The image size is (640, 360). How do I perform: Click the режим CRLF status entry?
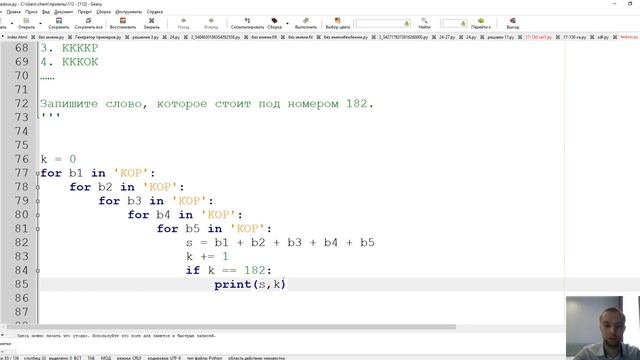(x=129, y=358)
